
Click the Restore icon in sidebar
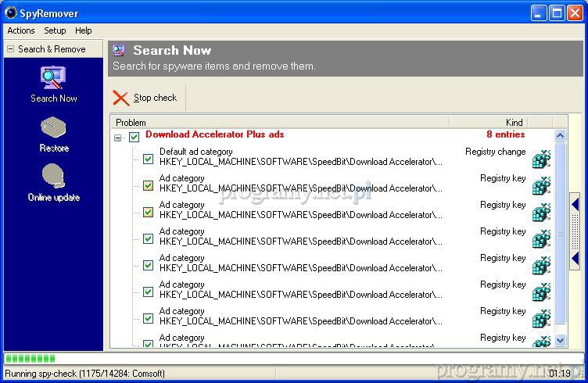coord(53,127)
